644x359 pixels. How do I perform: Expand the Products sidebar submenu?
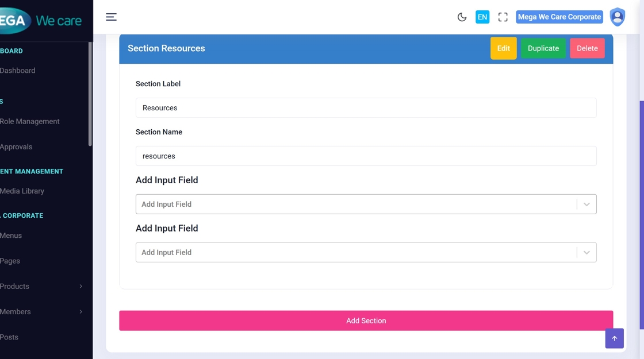pos(40,286)
